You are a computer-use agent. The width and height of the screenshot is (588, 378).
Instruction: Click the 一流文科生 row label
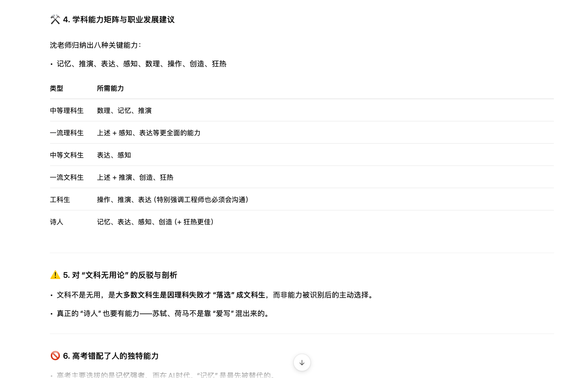(67, 177)
